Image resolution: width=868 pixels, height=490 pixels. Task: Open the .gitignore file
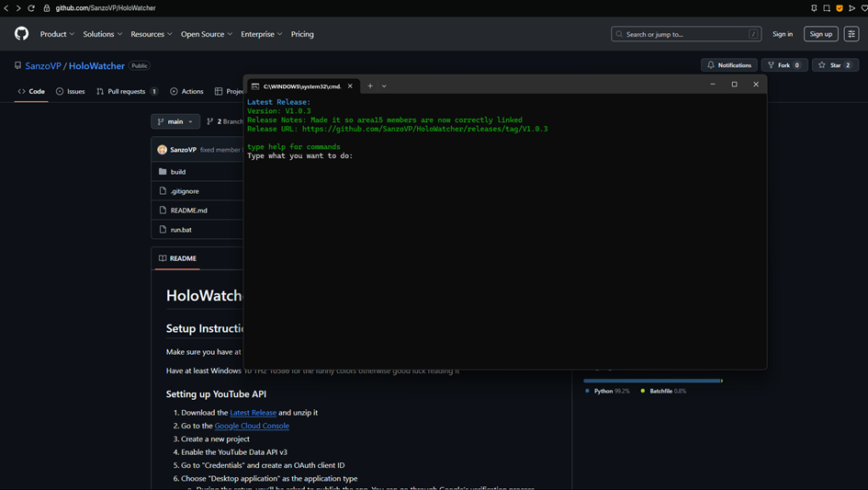(185, 191)
